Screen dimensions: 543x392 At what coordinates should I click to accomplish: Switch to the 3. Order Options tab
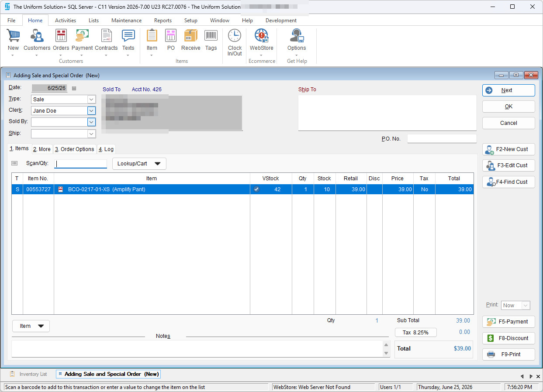(75, 149)
